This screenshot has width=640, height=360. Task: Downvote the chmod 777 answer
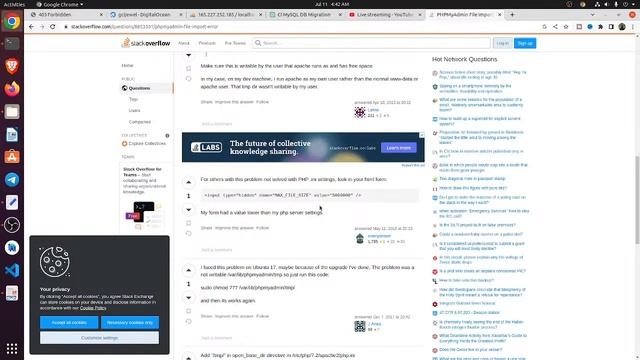click(x=189, y=298)
